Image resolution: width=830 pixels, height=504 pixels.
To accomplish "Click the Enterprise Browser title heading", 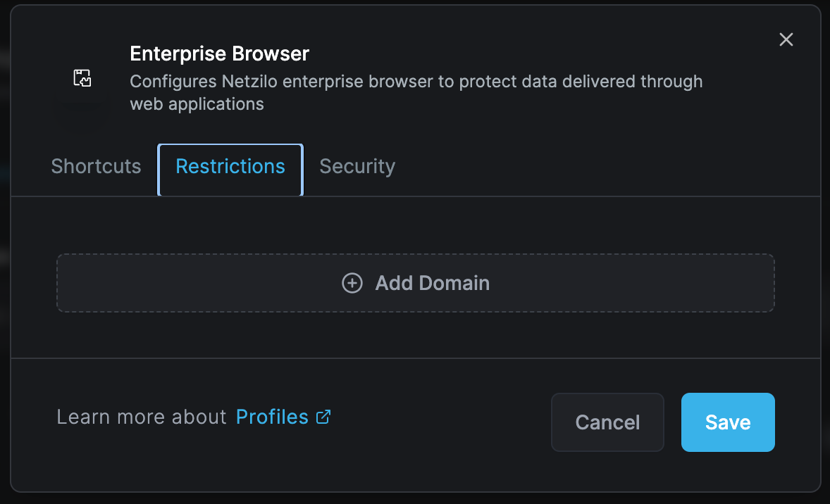I will [x=220, y=53].
